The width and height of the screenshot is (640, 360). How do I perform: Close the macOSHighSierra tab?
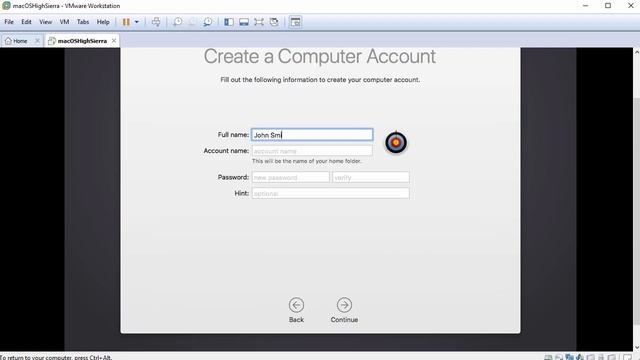[x=114, y=41]
